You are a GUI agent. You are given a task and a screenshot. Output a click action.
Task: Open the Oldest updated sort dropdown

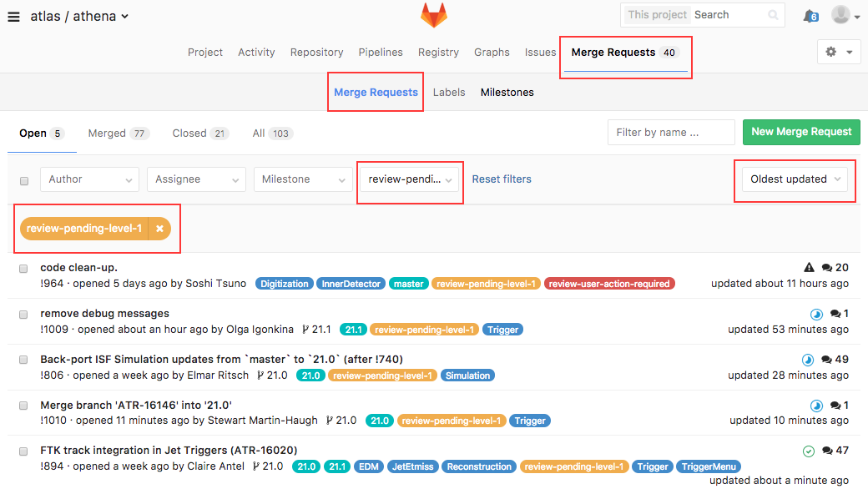795,179
